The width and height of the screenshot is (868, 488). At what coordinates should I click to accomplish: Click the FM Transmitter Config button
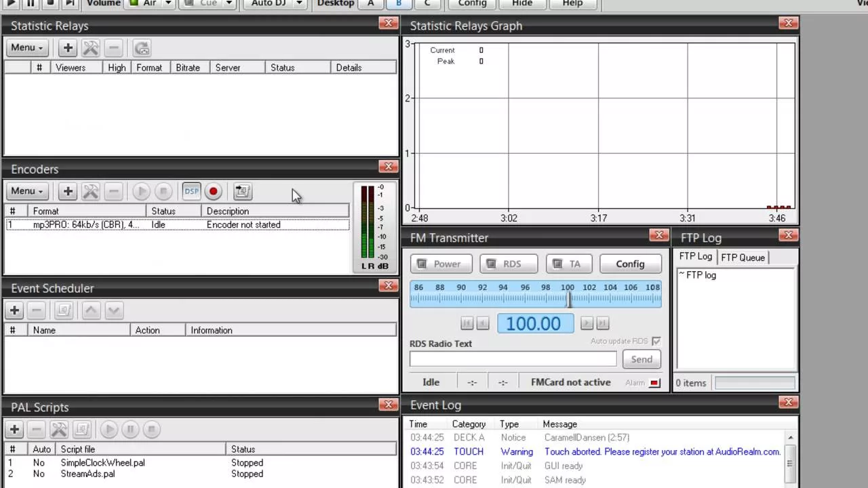(630, 264)
